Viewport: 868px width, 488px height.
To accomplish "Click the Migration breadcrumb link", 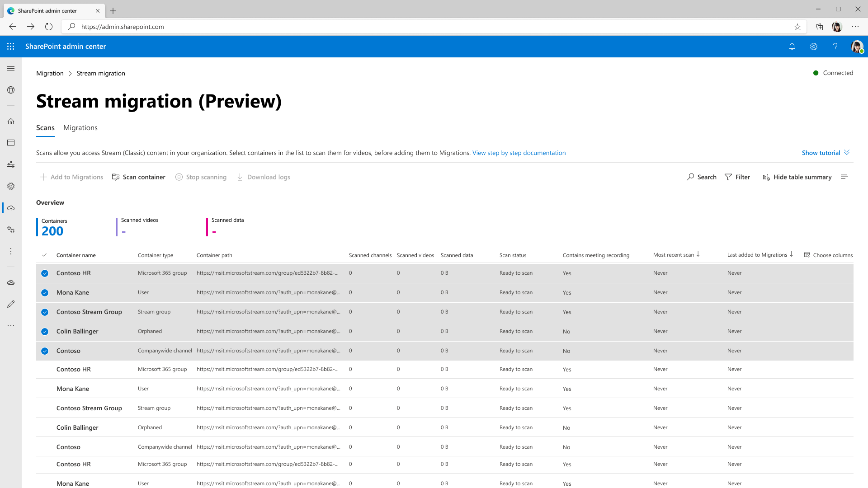I will pyautogui.click(x=49, y=73).
